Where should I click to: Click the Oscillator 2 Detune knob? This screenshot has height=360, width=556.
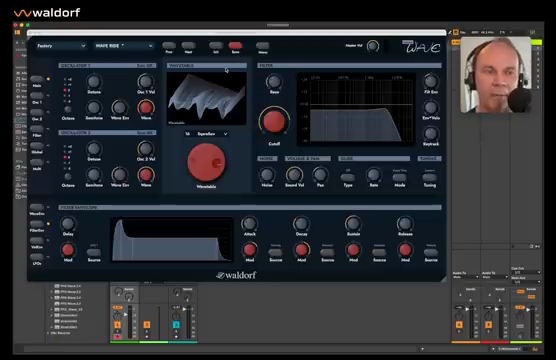point(94,148)
